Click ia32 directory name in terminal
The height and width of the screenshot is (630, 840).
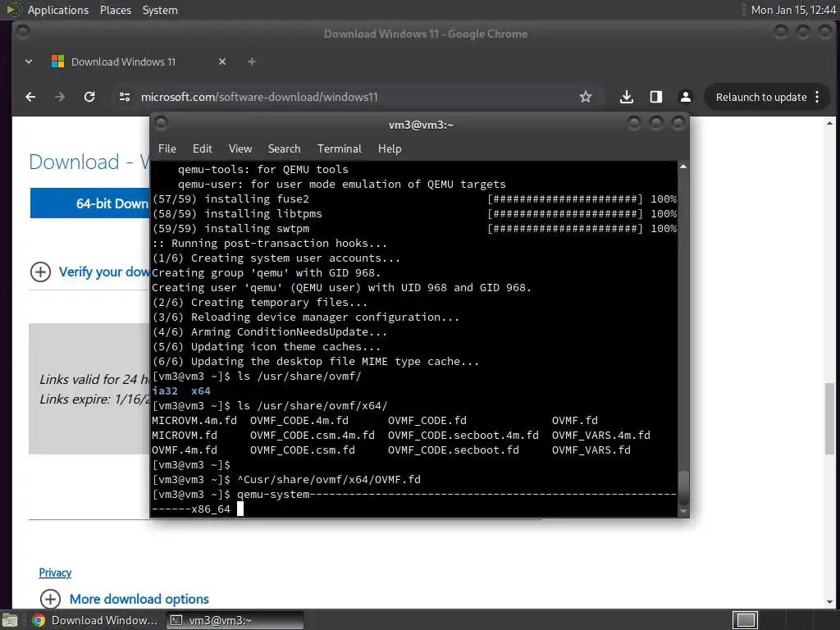click(164, 391)
